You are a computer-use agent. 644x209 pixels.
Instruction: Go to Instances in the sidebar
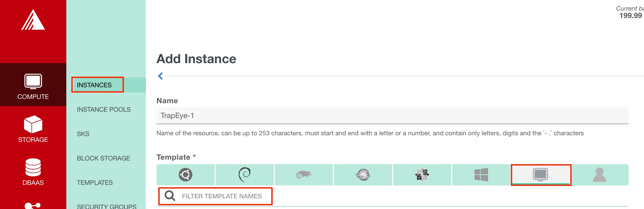94,85
